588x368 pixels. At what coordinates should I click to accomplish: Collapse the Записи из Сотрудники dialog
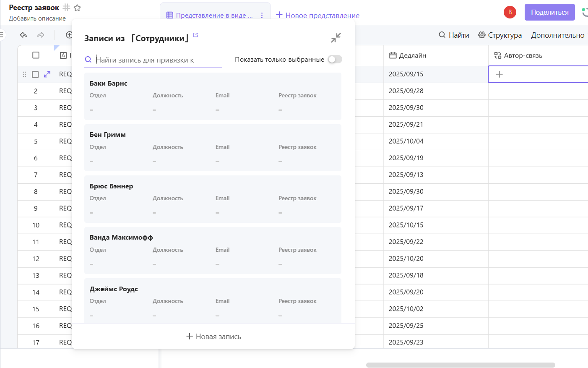point(336,38)
